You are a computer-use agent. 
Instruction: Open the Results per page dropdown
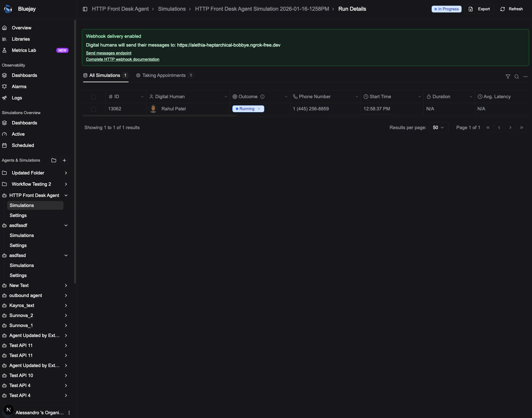tap(438, 128)
